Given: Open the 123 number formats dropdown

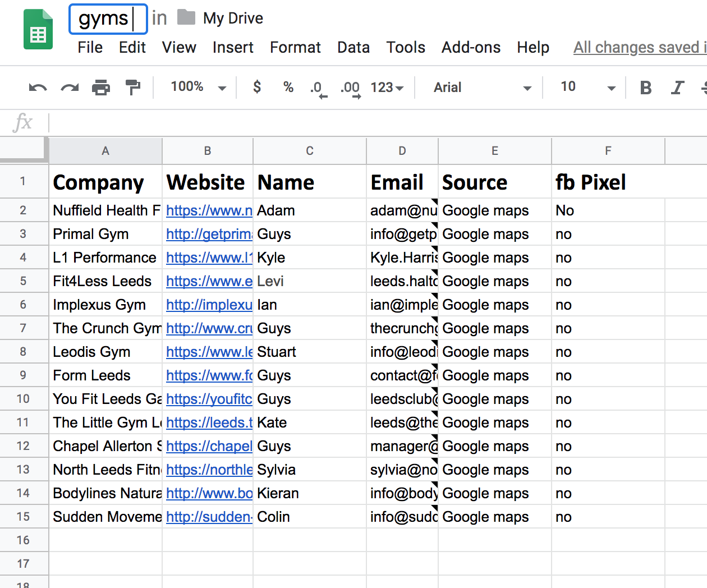Looking at the screenshot, I should point(387,88).
